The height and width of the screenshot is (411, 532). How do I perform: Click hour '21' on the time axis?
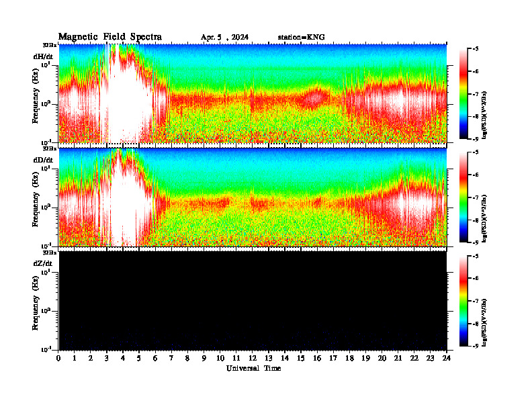click(398, 358)
